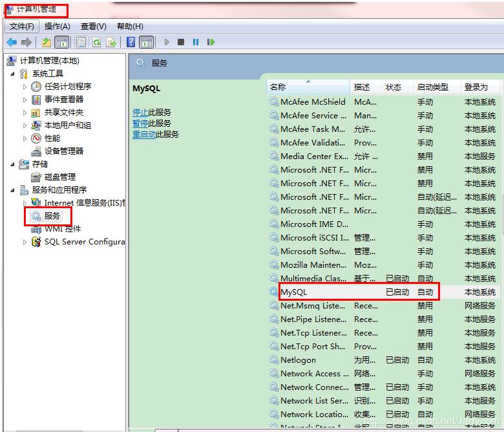Image resolution: width=504 pixels, height=432 pixels.
Task: Open the 查看(V) menu
Action: [94, 27]
